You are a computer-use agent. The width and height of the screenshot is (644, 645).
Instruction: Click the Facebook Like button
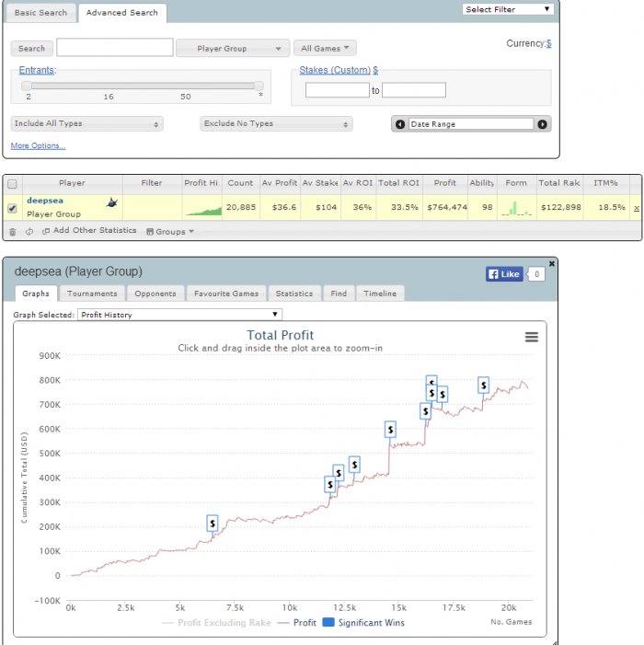click(504, 274)
